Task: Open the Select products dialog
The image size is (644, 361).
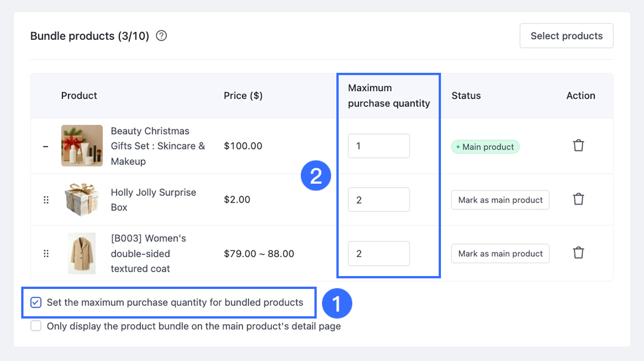Action: point(566,36)
